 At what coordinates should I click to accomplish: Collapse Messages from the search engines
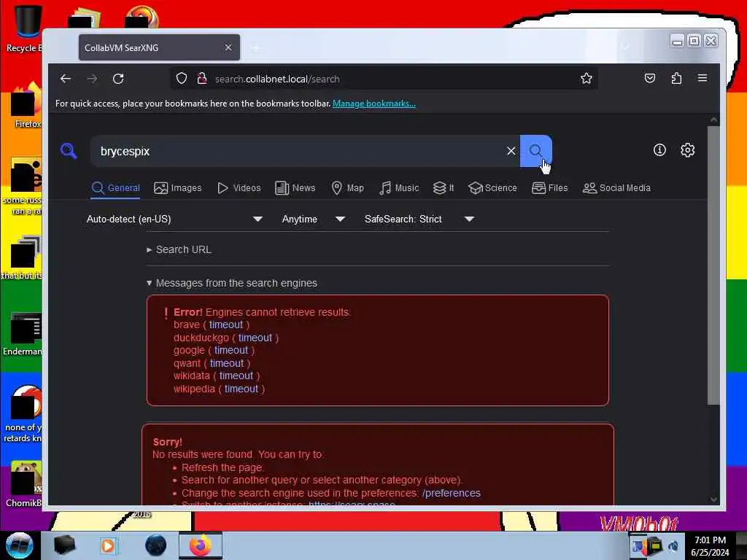pyautogui.click(x=232, y=283)
